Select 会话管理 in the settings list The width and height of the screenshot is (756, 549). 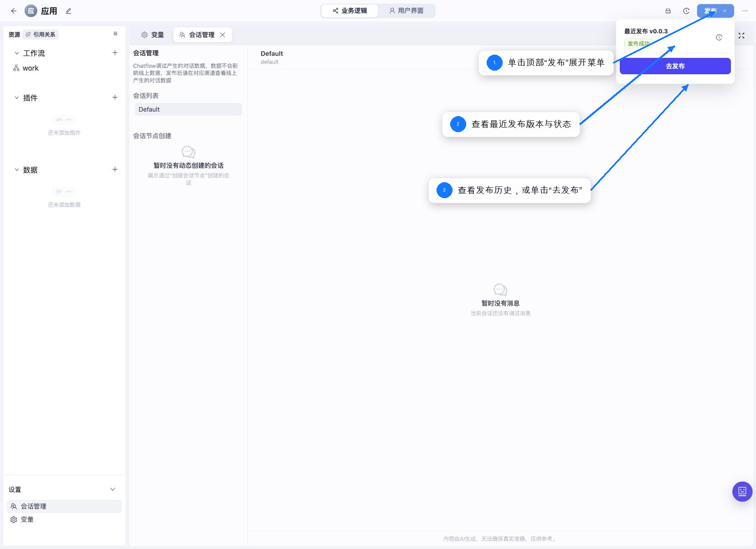pyautogui.click(x=64, y=506)
